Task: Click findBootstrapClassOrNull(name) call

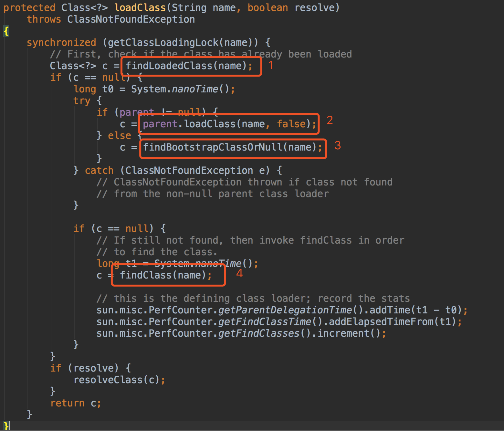Action: click(230, 147)
